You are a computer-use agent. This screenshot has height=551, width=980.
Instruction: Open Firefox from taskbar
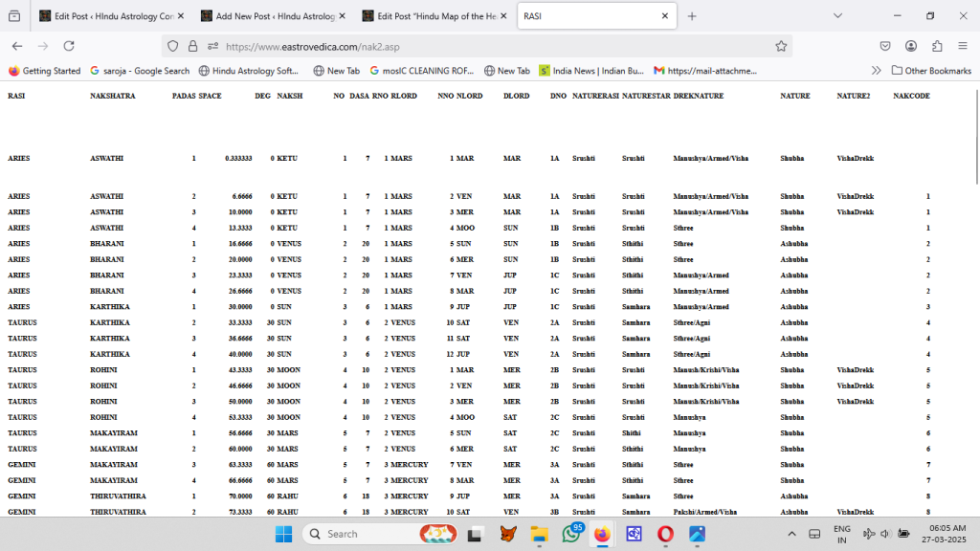(x=602, y=534)
